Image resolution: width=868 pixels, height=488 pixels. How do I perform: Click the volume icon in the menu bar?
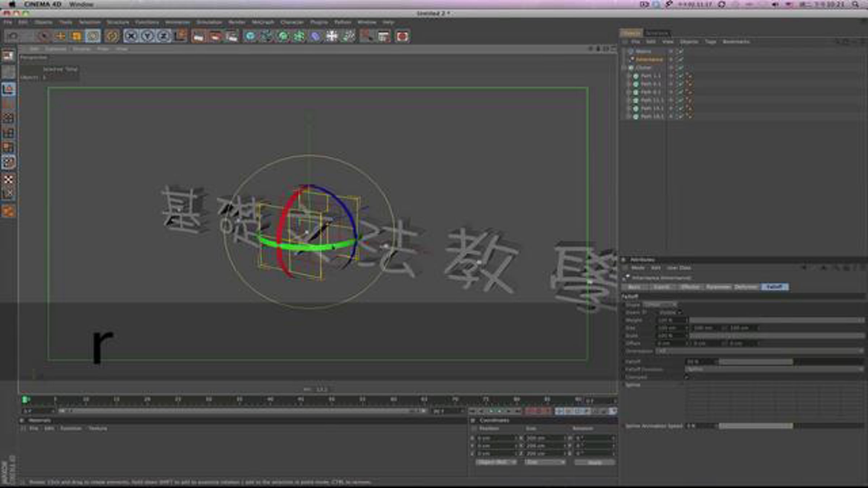[775, 4]
